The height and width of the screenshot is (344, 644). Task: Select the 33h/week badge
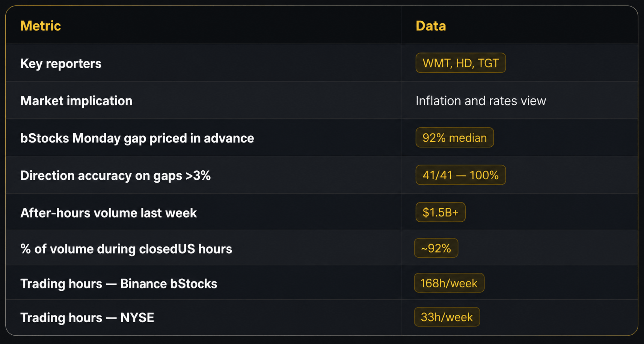pyautogui.click(x=447, y=317)
